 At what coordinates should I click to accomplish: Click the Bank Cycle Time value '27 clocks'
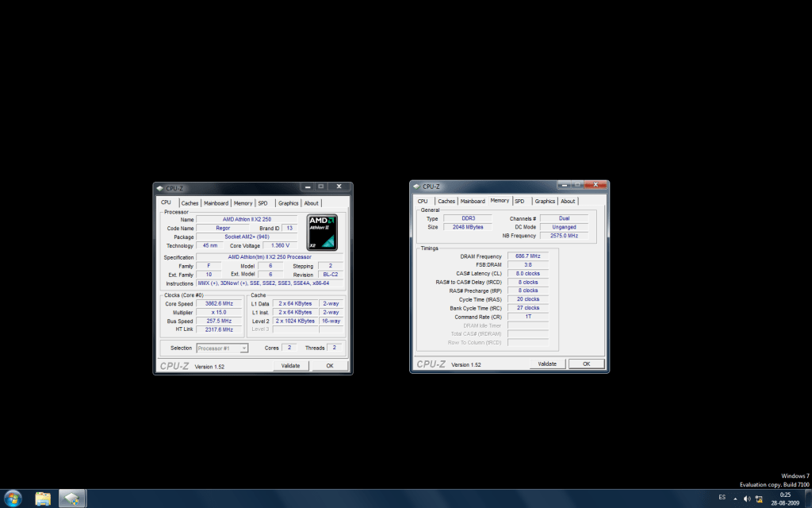click(527, 308)
